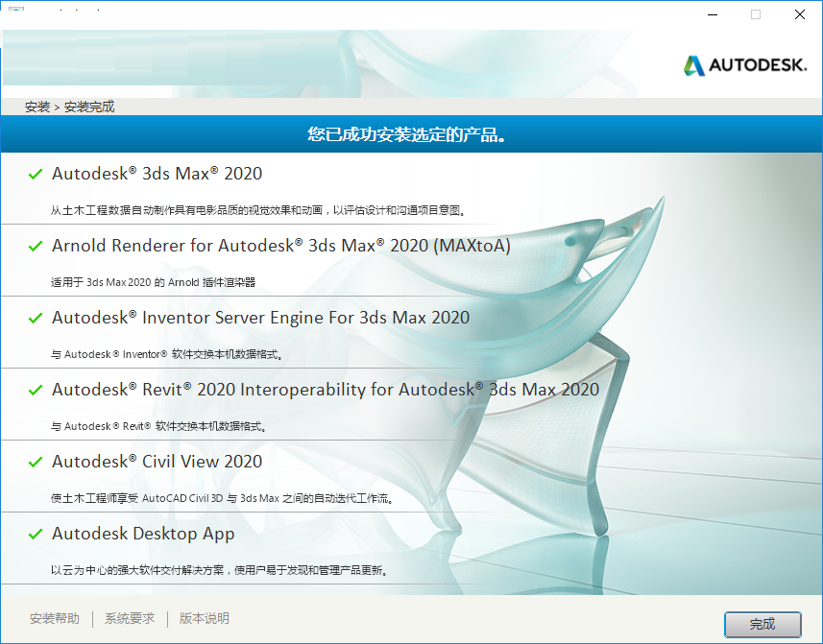
Task: Select the checkmark by Inventor Server Engine
Action: (x=36, y=319)
